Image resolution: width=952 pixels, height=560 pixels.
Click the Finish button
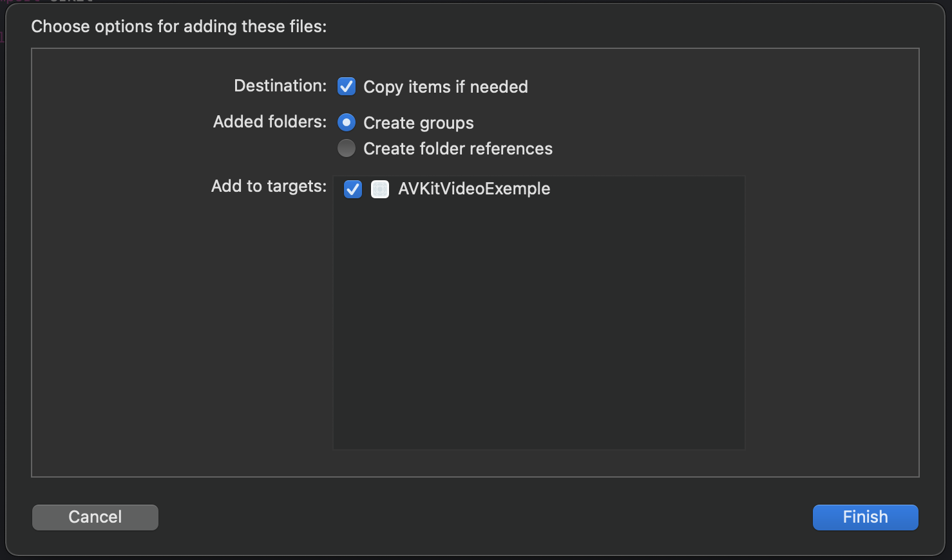(x=865, y=517)
